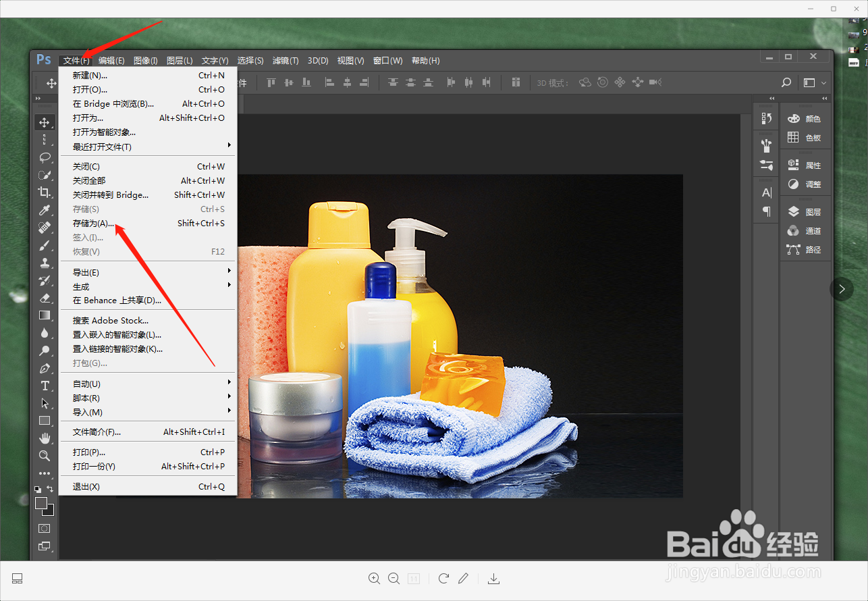This screenshot has width=868, height=601.
Task: Select the Path Selection tool
Action: tap(45, 403)
